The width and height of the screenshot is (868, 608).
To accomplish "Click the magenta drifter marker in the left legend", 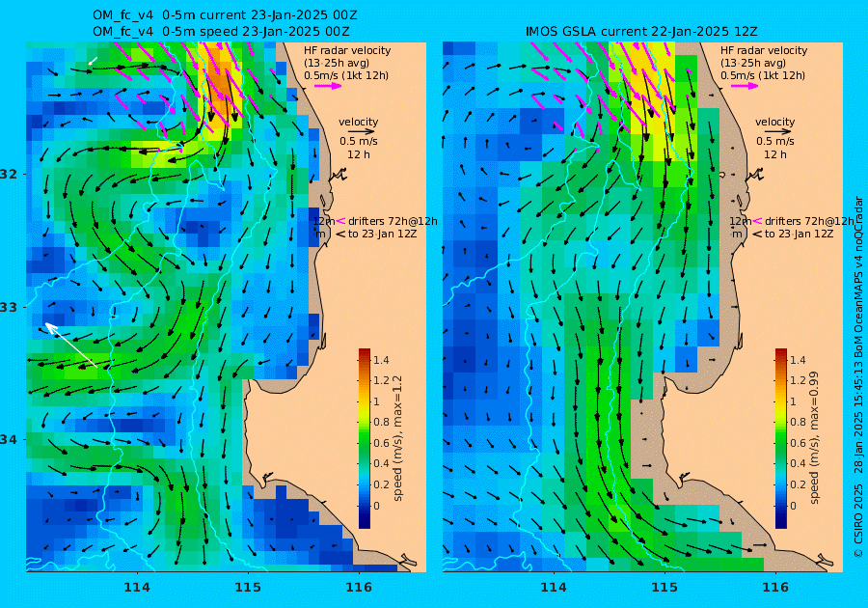I will click(x=340, y=221).
